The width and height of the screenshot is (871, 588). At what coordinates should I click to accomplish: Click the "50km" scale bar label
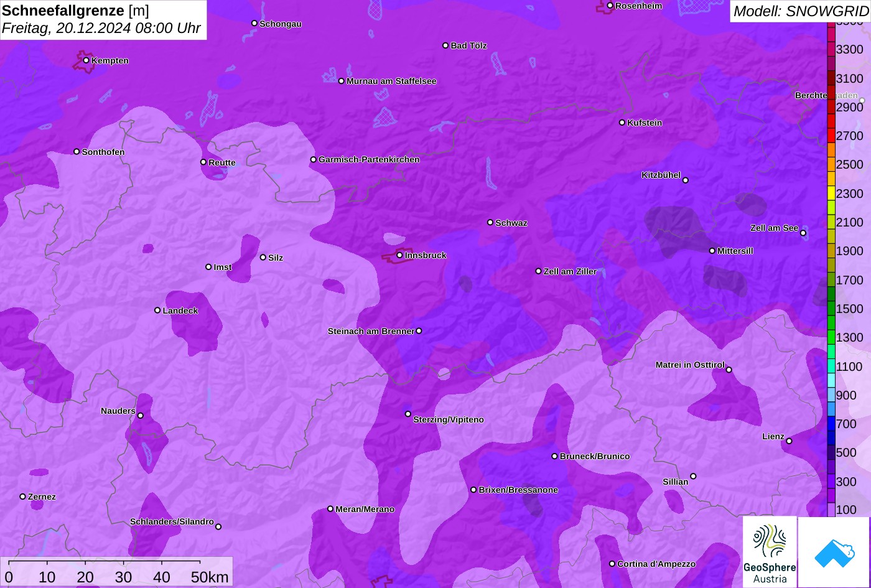pos(209,577)
